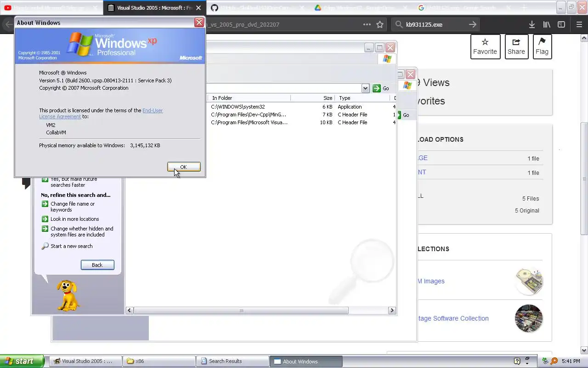Click the green arrow beside hidden and system files
The width and height of the screenshot is (588, 368).
click(x=45, y=229)
